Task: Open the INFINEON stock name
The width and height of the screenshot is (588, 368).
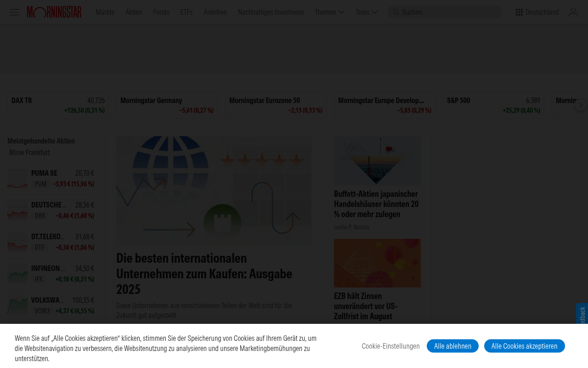Action: point(48,268)
